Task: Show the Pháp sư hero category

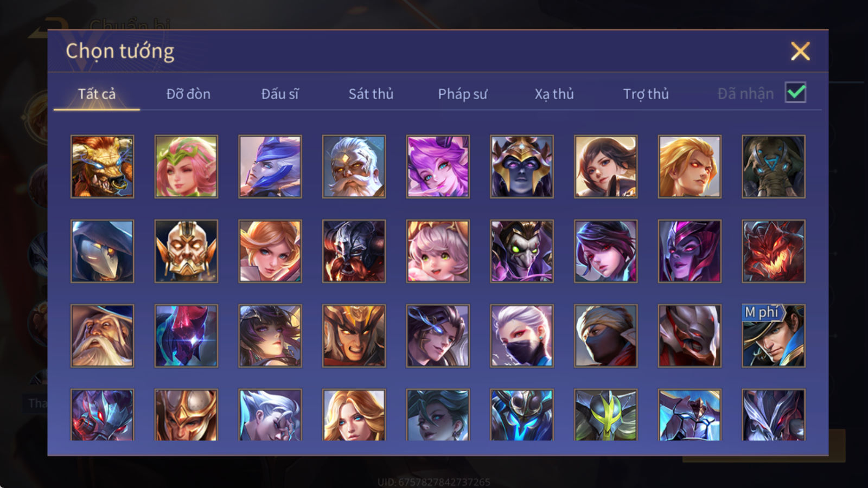Action: (x=463, y=94)
